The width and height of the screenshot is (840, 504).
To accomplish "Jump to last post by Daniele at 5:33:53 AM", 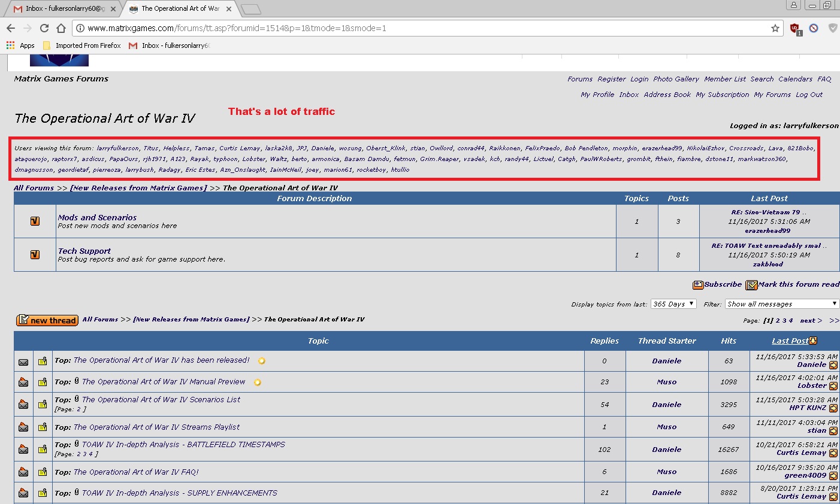I will [x=833, y=365].
